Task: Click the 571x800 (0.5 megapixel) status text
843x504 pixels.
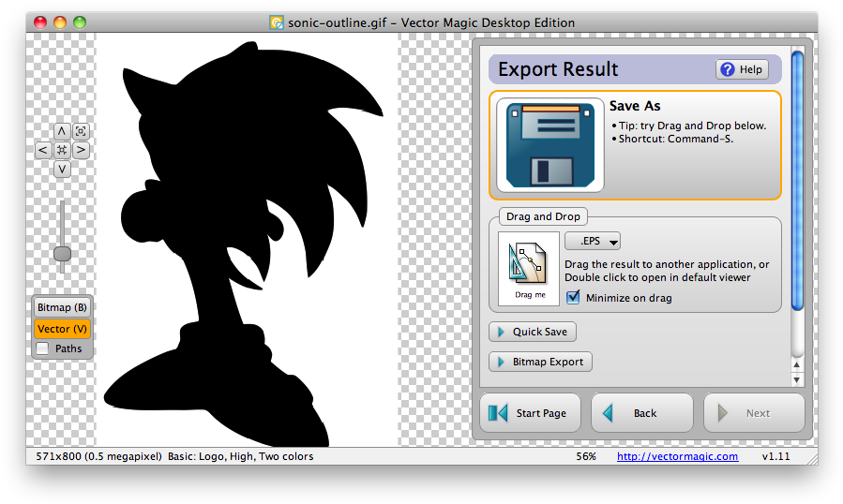Action: click(x=98, y=456)
